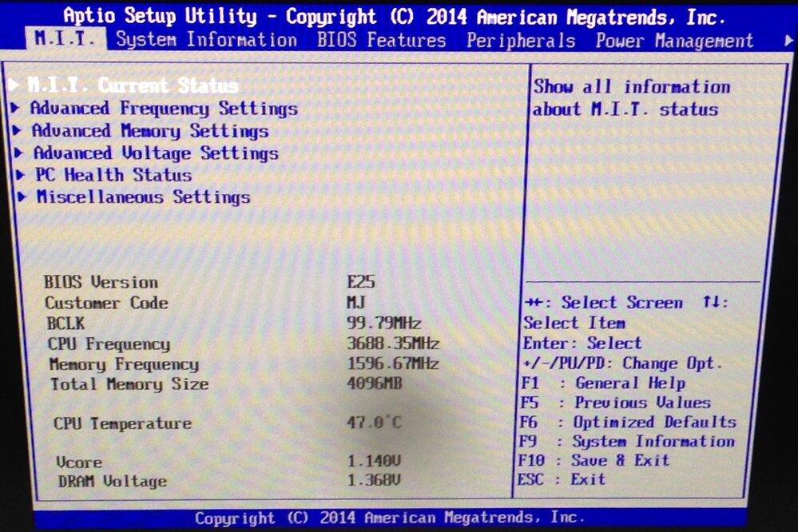Click the DRAM Voltage label
This screenshot has height=532, width=798.
[112, 481]
